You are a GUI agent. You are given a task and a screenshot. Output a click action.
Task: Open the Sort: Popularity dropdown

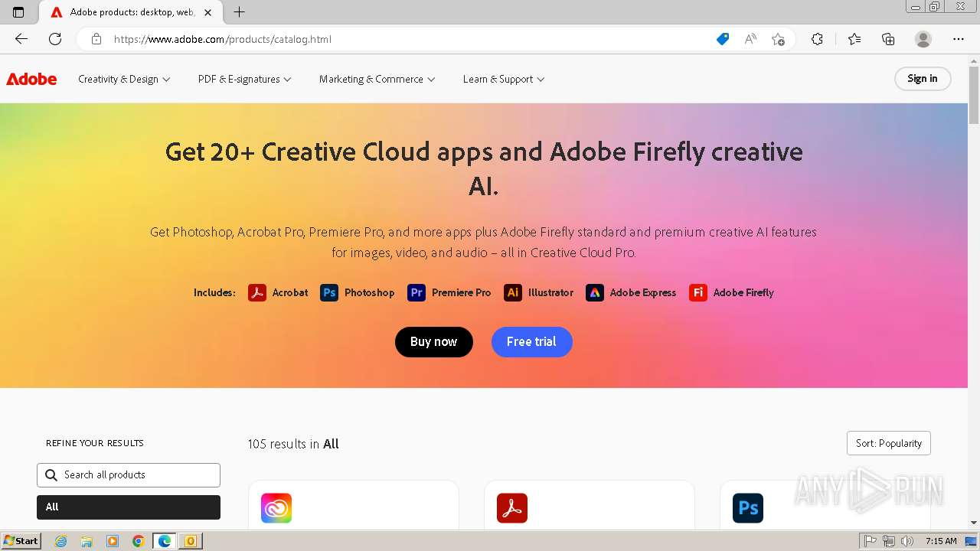click(888, 443)
